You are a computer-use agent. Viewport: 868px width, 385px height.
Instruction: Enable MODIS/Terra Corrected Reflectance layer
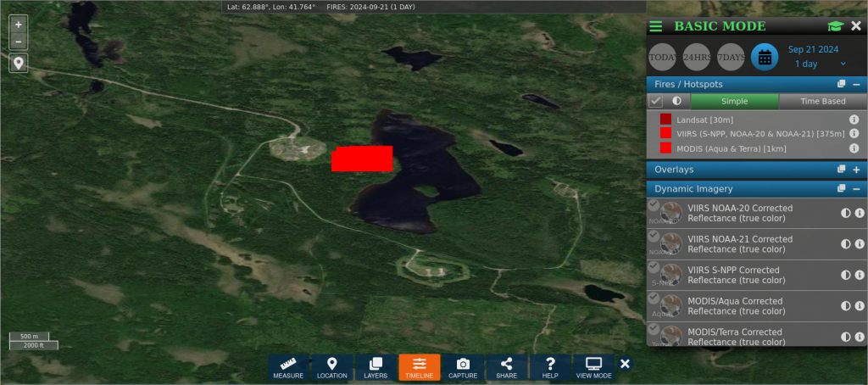[x=654, y=329]
